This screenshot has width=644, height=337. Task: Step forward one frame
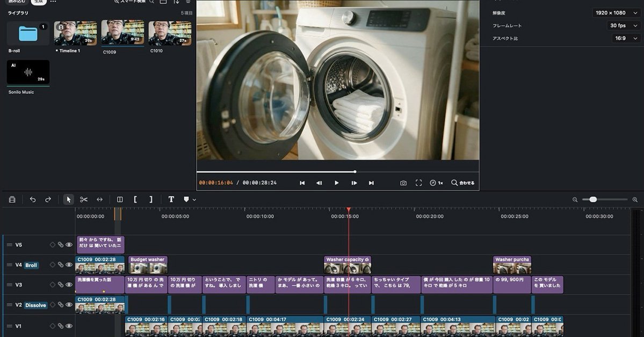tap(354, 183)
